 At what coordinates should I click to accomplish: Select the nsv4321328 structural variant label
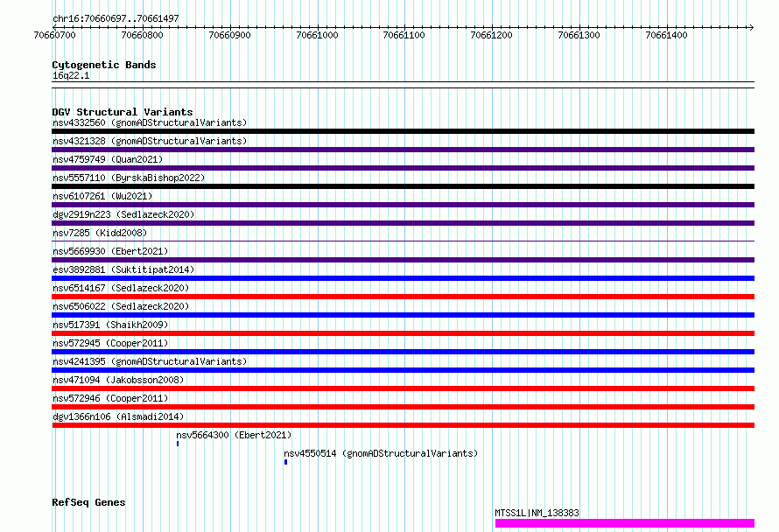pyautogui.click(x=149, y=141)
